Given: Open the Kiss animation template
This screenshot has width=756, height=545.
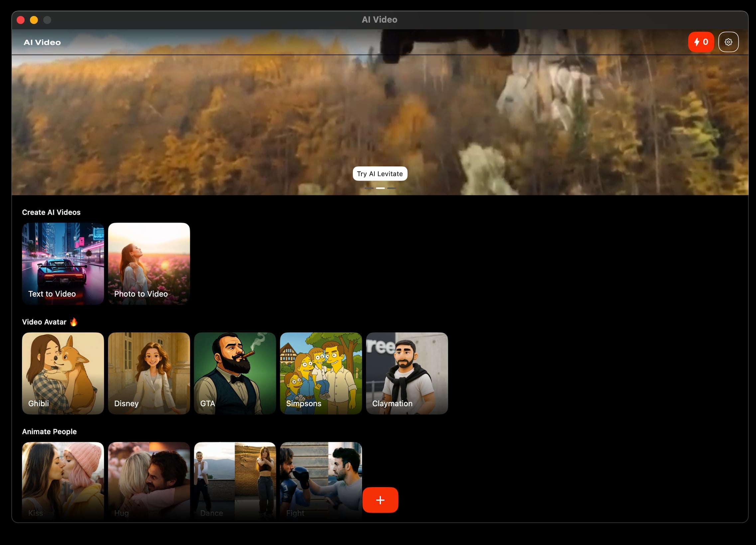Looking at the screenshot, I should pos(63,480).
